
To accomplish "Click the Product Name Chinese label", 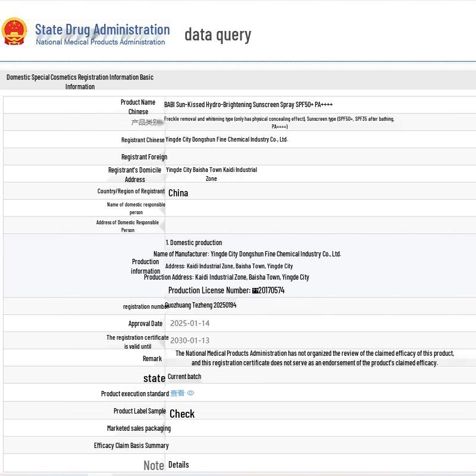I will point(138,107).
